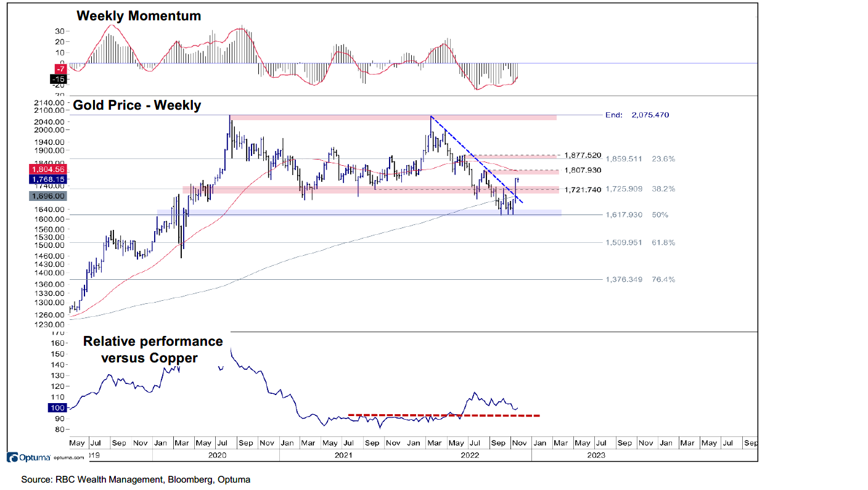Screen dimensions: 868x490
Task: Click the 1,807.930 price level label
Action: coord(583,170)
